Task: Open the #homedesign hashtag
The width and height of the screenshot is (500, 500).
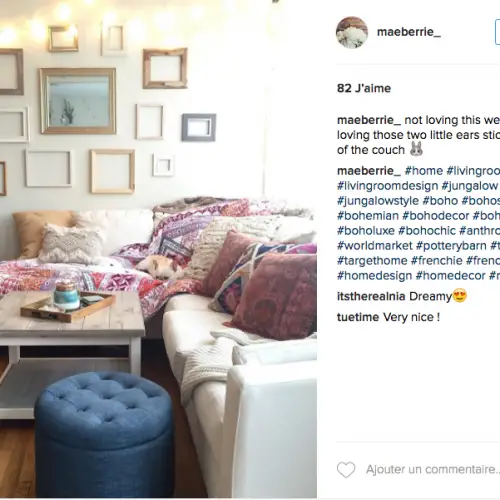Action: (374, 276)
